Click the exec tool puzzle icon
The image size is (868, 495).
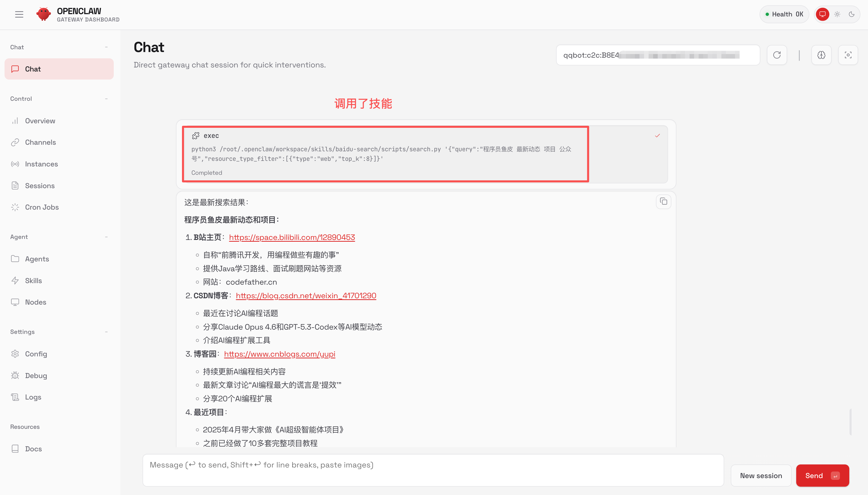tap(196, 136)
